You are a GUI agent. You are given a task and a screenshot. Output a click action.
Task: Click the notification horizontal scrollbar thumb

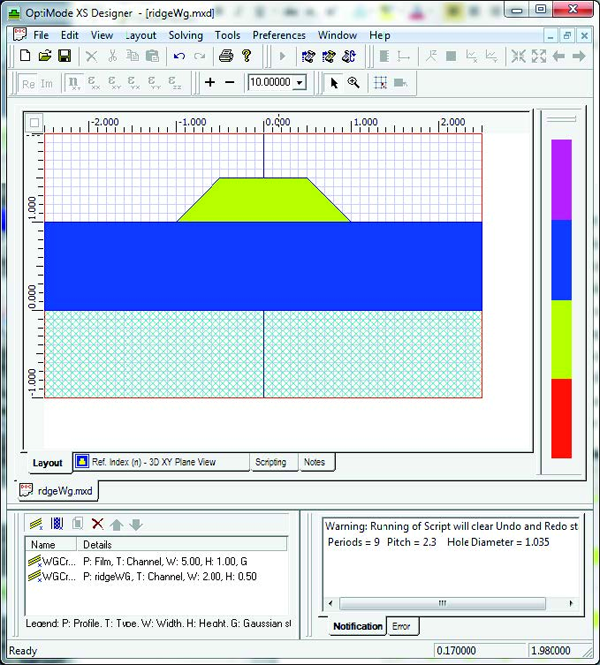pos(442,603)
